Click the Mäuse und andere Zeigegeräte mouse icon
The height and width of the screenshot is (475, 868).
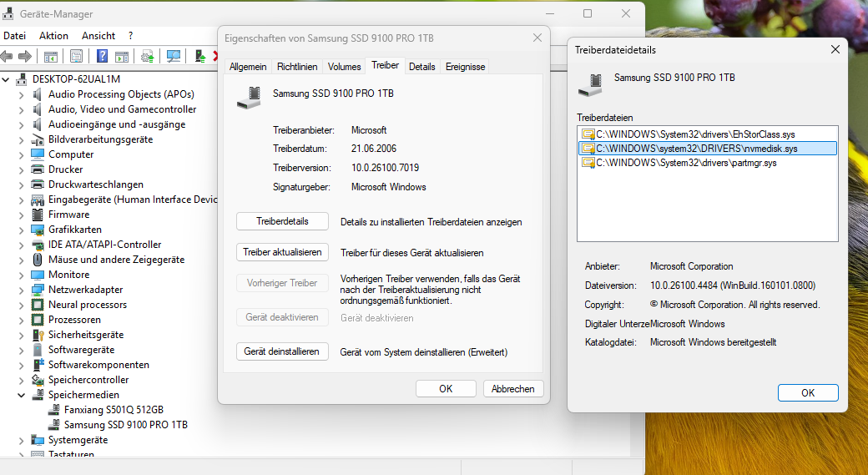[x=37, y=259]
